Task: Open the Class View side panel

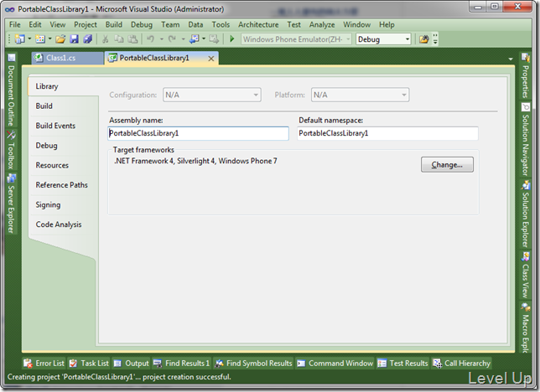Action: pos(525,275)
